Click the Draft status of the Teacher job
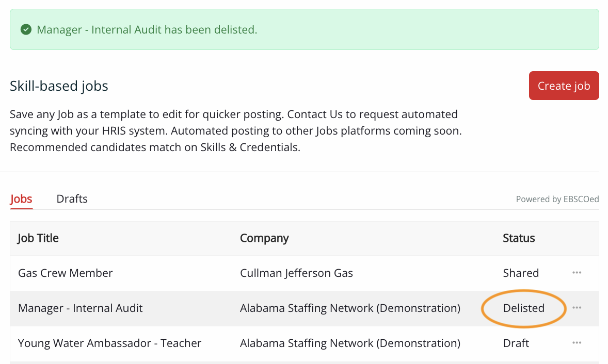The width and height of the screenshot is (608, 364). 516,343
